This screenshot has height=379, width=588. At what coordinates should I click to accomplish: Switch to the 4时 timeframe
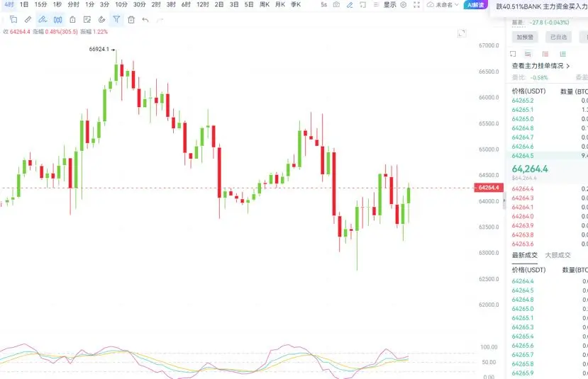9,4
